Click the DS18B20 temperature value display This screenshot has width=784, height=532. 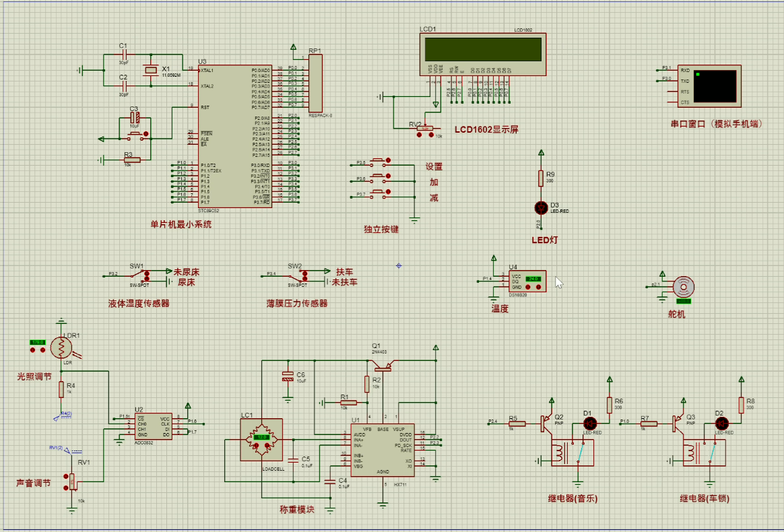pos(533,279)
